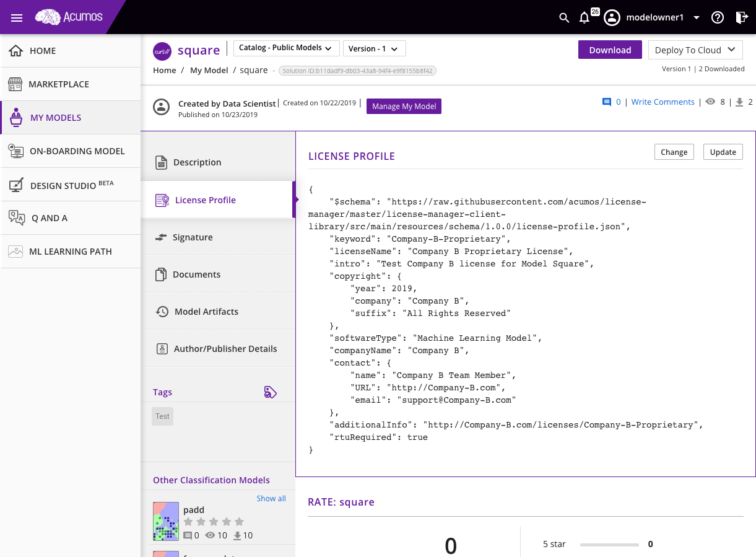Open the Deploy To Cloud dropdown

(695, 50)
